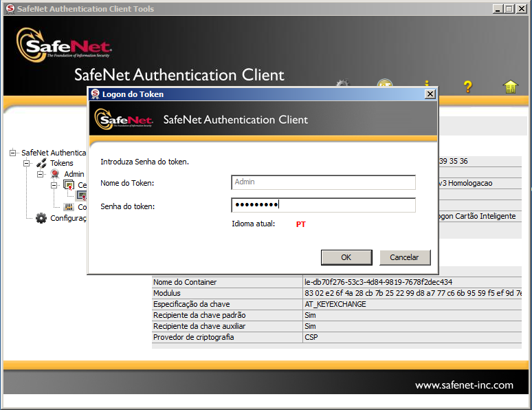This screenshot has width=532, height=410.
Task: Click the Recipiente da chave padrão label
Action: [199, 315]
